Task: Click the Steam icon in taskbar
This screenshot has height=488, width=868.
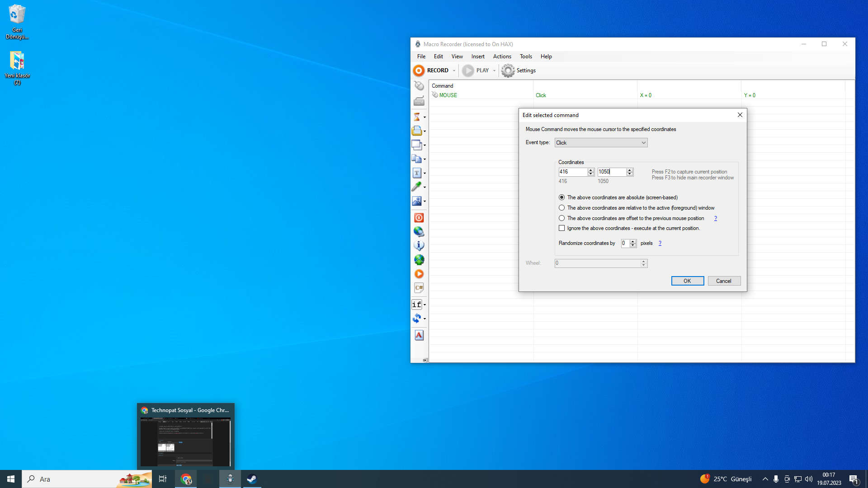Action: tap(252, 479)
